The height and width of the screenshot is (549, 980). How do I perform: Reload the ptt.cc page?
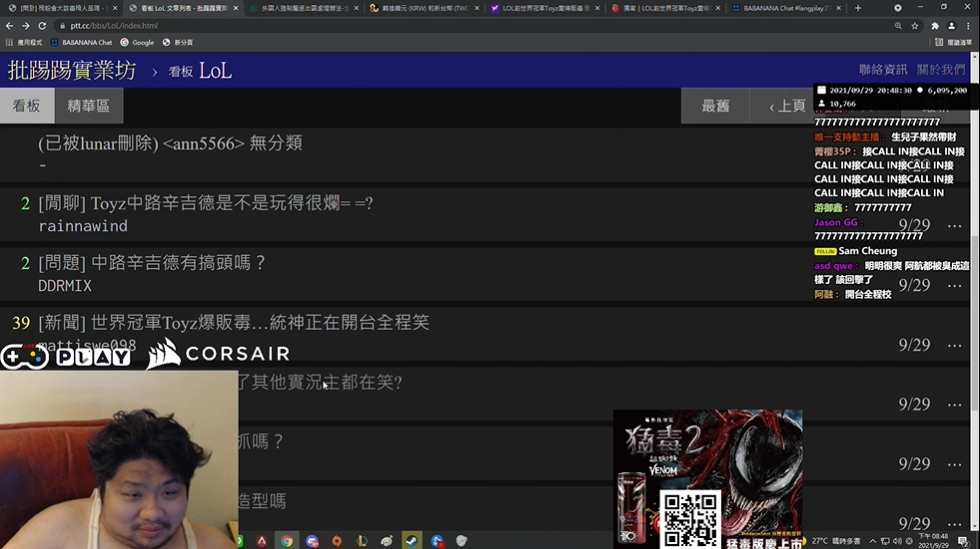point(42,26)
